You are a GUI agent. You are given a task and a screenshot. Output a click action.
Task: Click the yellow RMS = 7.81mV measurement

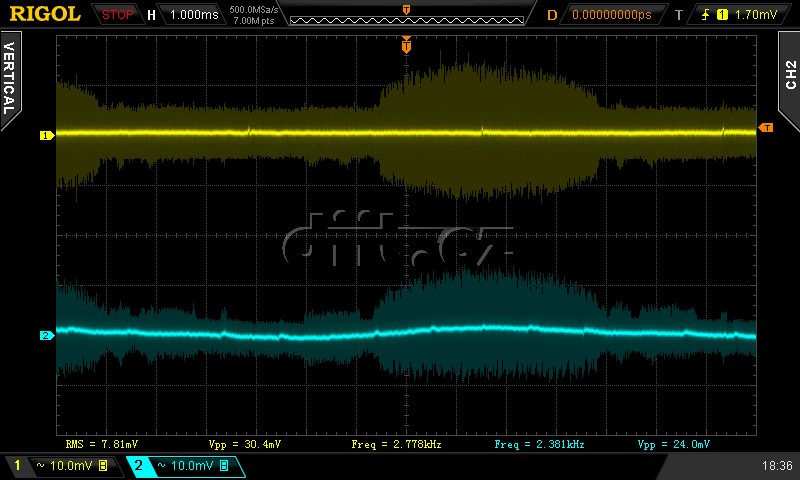pos(102,443)
